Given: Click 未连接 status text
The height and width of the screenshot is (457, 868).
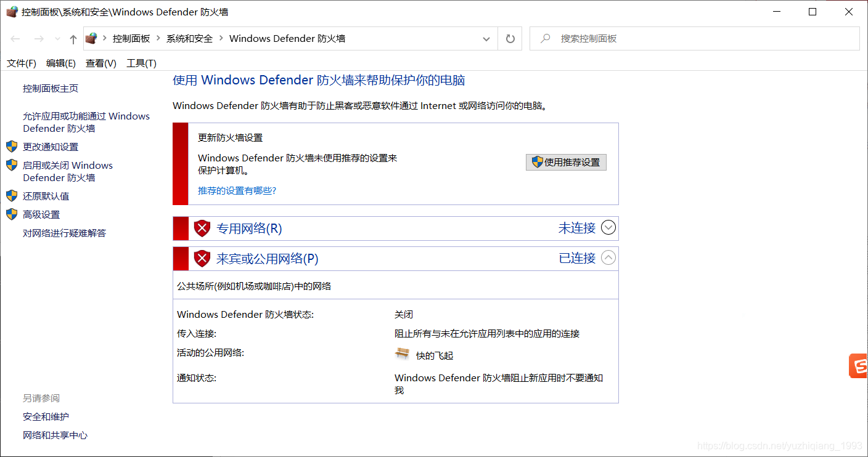Looking at the screenshot, I should coord(577,228).
